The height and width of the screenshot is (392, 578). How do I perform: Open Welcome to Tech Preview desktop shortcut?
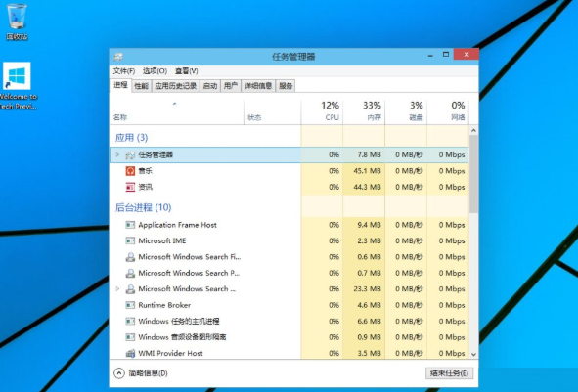17,85
